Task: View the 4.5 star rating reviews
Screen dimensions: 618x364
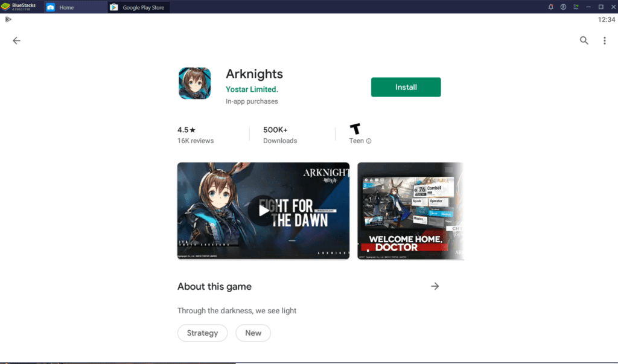Action: tap(195, 135)
